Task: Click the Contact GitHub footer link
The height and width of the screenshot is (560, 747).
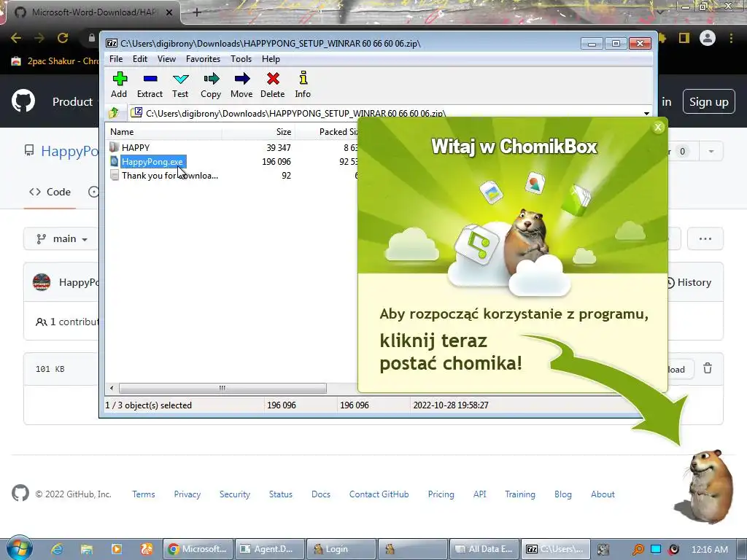Action: pos(379,494)
